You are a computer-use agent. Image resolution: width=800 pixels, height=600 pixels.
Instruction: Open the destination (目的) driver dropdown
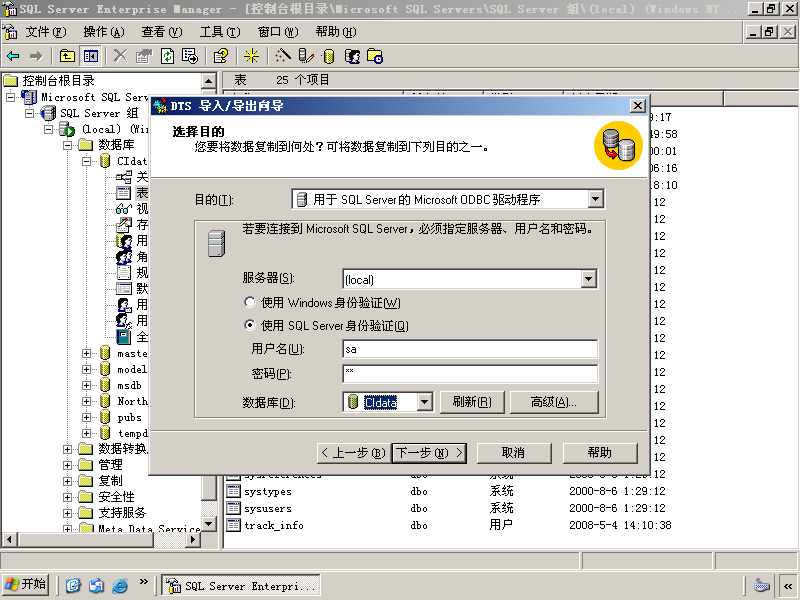click(x=595, y=199)
